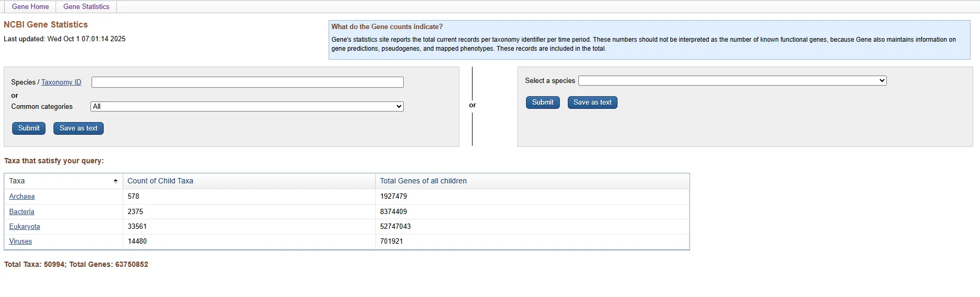
Task: Sort by Count of Child Taxa header
Action: (x=160, y=181)
